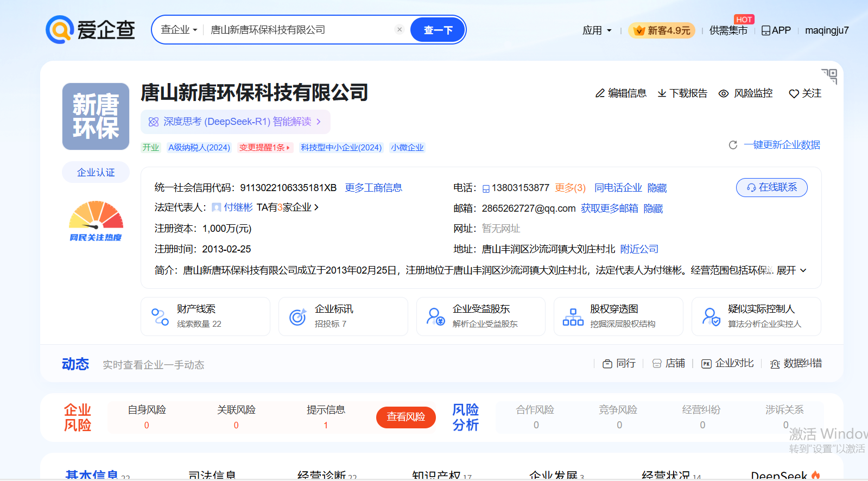Image resolution: width=868 pixels, height=481 pixels.
Task: Click the Aiqicha logo icon
Action: click(60, 30)
